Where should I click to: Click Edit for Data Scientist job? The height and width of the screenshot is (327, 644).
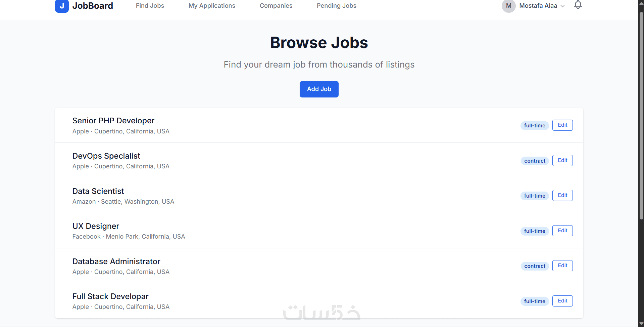pos(562,195)
